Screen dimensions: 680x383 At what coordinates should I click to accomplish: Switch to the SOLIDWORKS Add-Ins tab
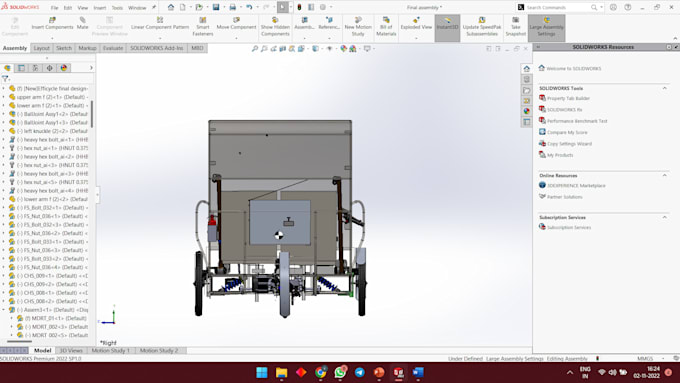157,48
